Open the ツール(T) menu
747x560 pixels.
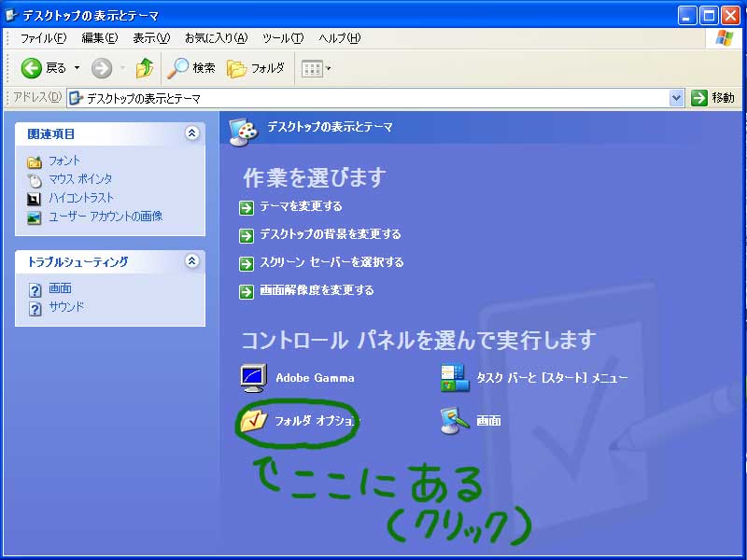pos(282,38)
